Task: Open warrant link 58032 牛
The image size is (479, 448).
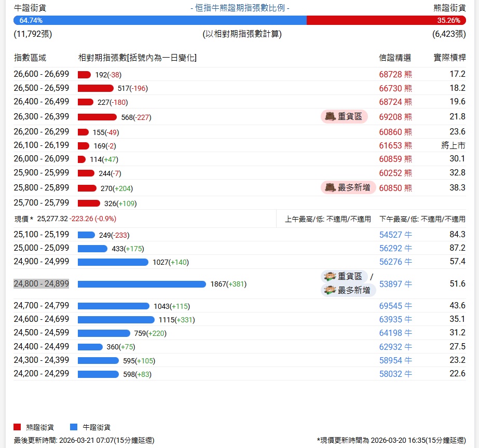Action: [395, 374]
